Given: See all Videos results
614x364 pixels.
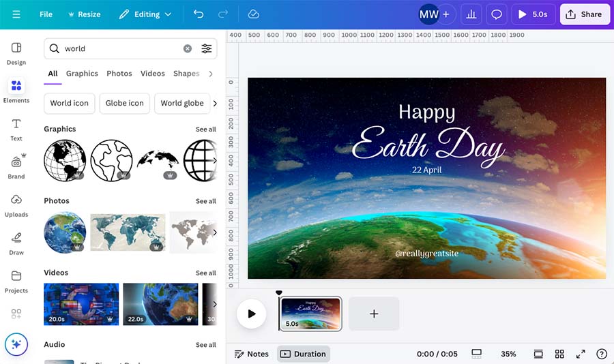Looking at the screenshot, I should click(x=206, y=273).
